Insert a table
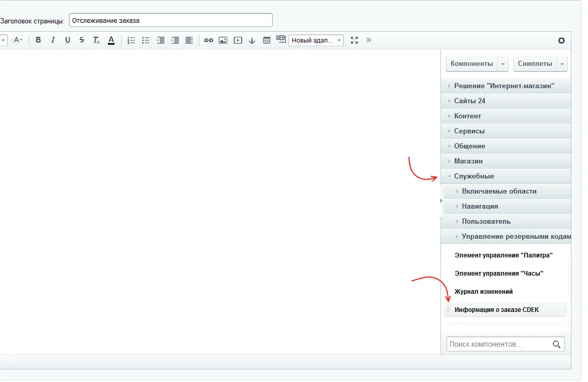588x382 pixels. (267, 40)
